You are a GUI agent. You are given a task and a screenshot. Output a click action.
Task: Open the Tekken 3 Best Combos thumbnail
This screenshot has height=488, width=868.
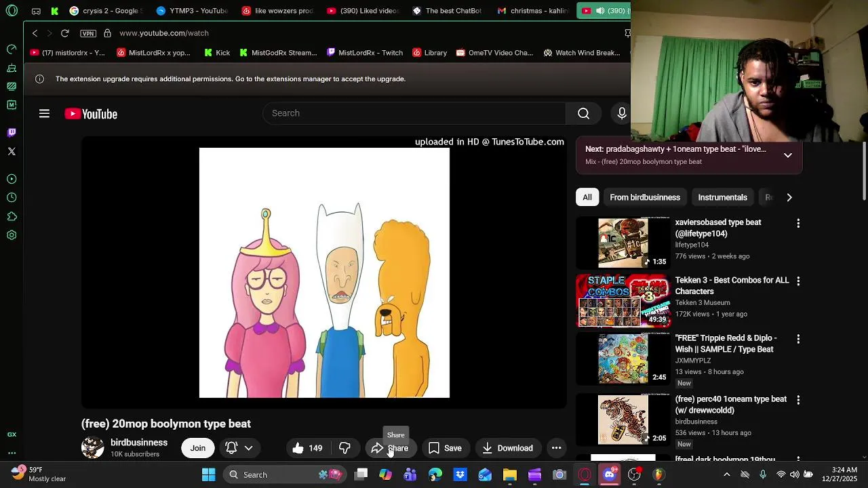point(623,300)
